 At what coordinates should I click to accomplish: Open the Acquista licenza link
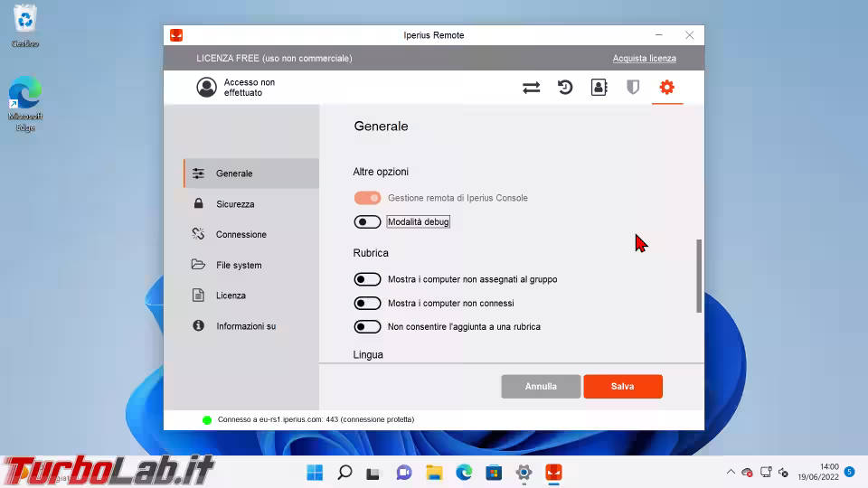pos(644,59)
